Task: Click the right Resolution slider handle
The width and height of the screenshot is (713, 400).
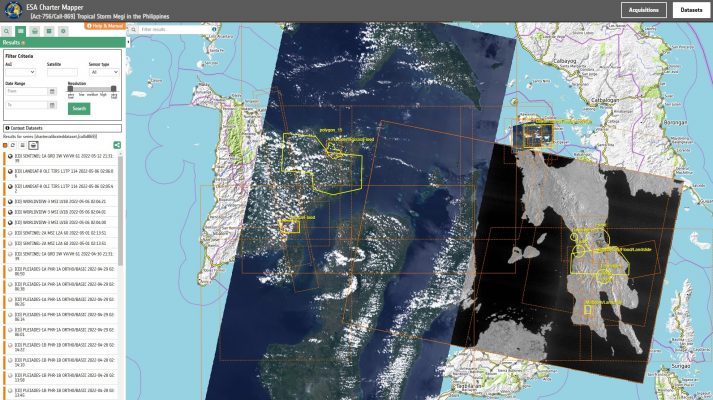Action: click(114, 89)
